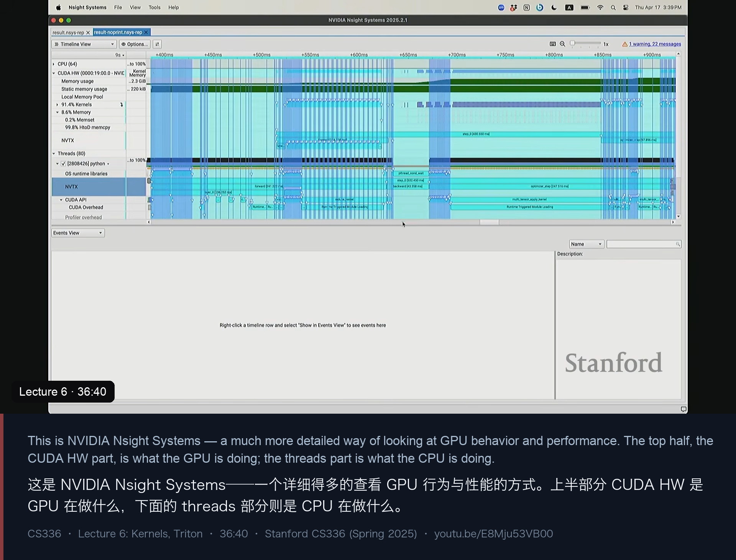736x560 pixels.
Task: Click the +650ms timeline ruler marker
Action: click(408, 55)
